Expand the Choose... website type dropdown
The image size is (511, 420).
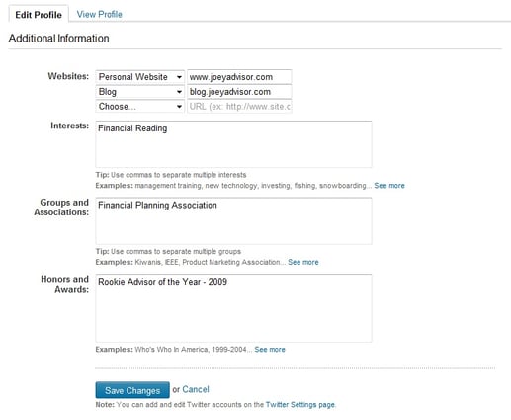point(139,107)
